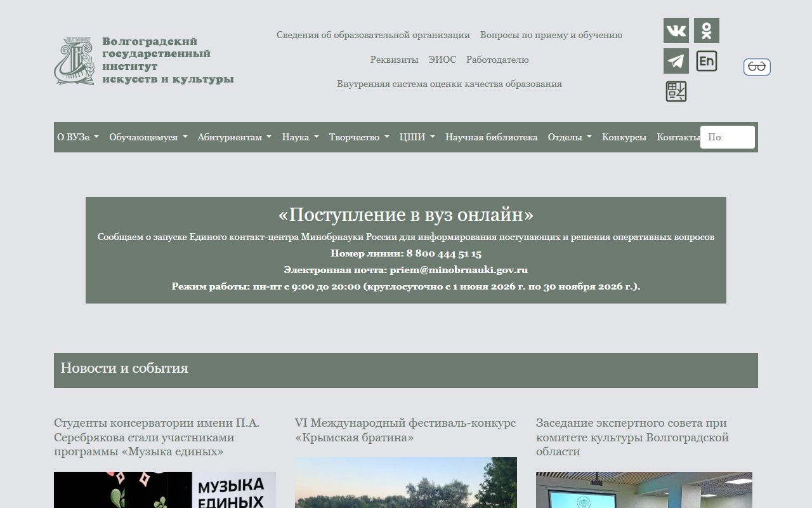The image size is (812, 508).
Task: Open the «Музыка единых» news thumbnail
Action: [165, 490]
